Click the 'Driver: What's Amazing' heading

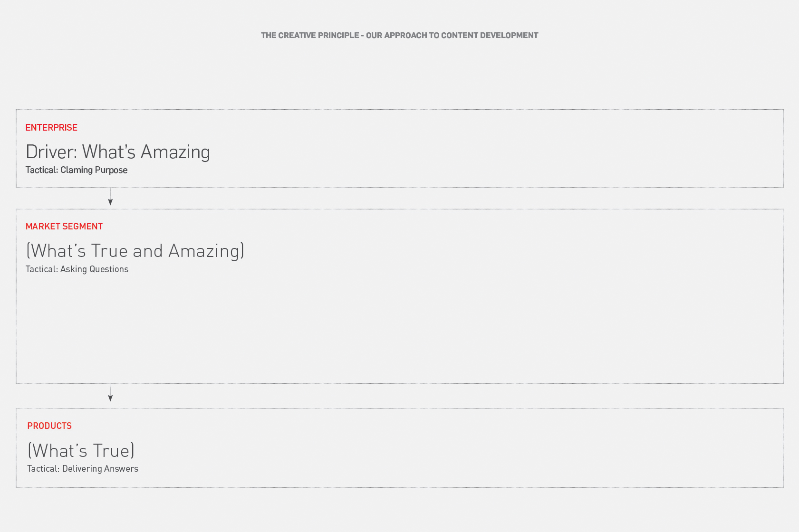click(118, 152)
